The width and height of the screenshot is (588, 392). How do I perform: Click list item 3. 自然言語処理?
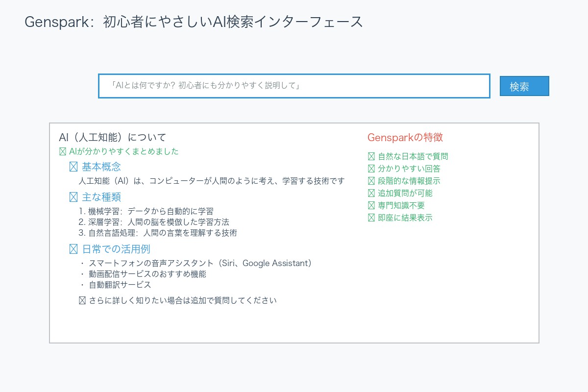[158, 233]
